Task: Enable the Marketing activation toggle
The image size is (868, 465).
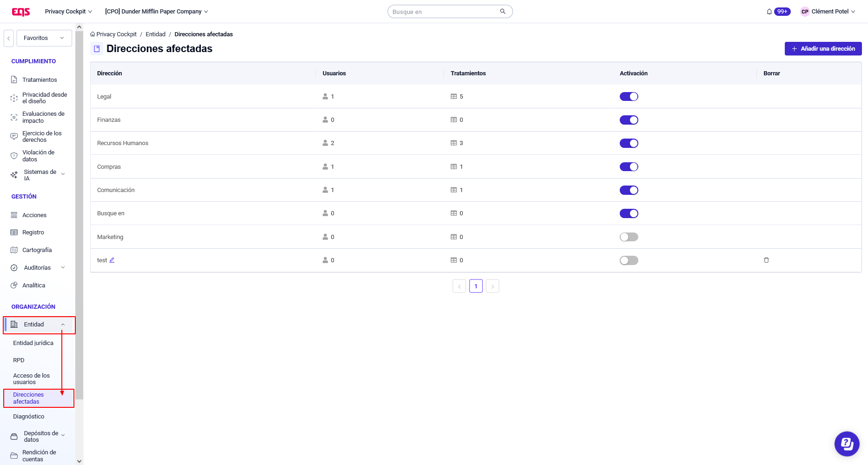Action: tap(629, 237)
